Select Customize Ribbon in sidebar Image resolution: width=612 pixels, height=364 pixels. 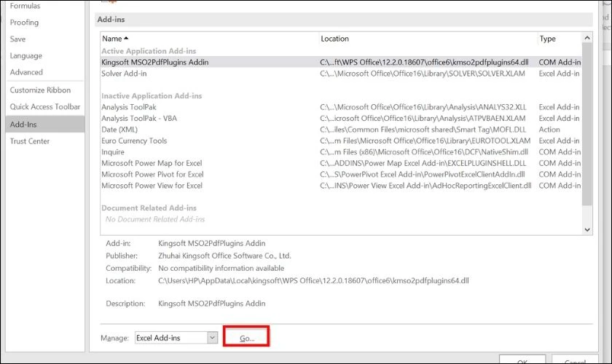click(40, 90)
